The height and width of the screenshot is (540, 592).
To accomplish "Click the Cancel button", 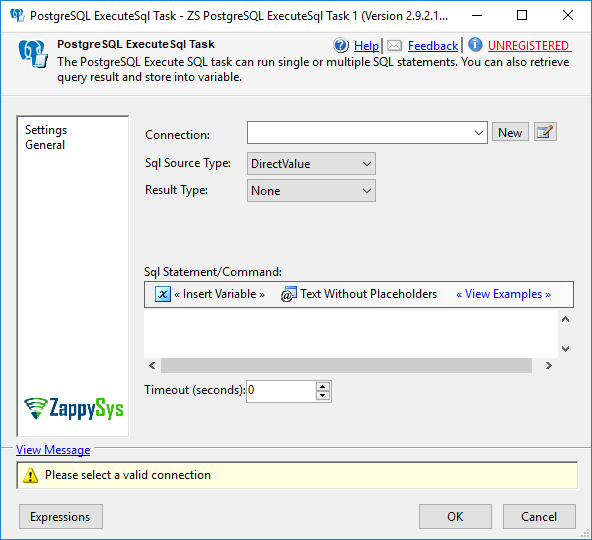I will tap(539, 517).
